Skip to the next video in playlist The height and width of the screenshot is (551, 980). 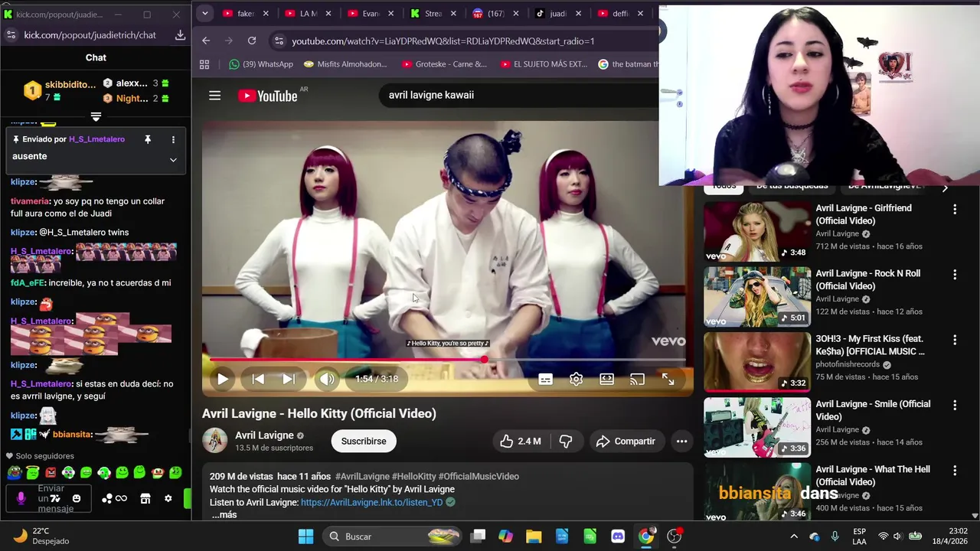pos(289,379)
